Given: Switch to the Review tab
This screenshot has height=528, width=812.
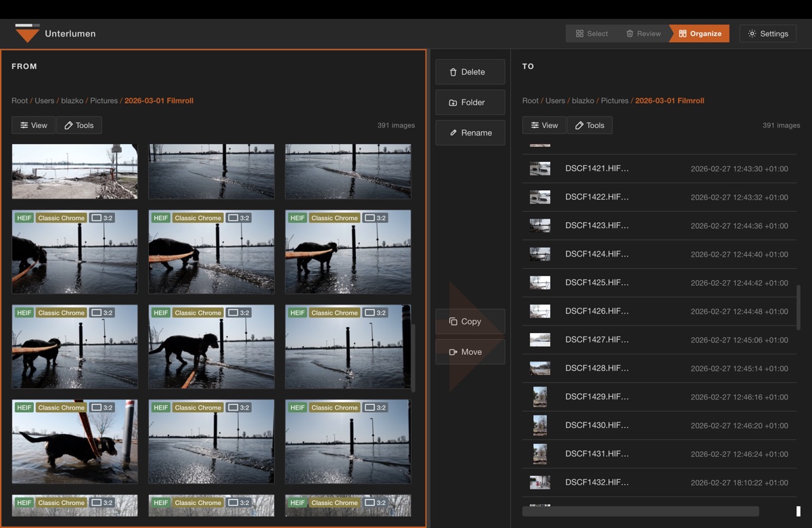Looking at the screenshot, I should (x=643, y=34).
